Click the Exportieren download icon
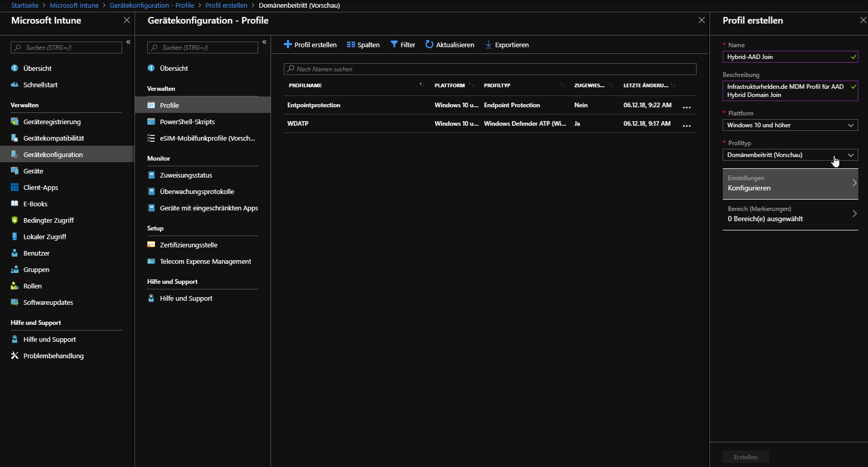868x467 pixels. (x=489, y=45)
